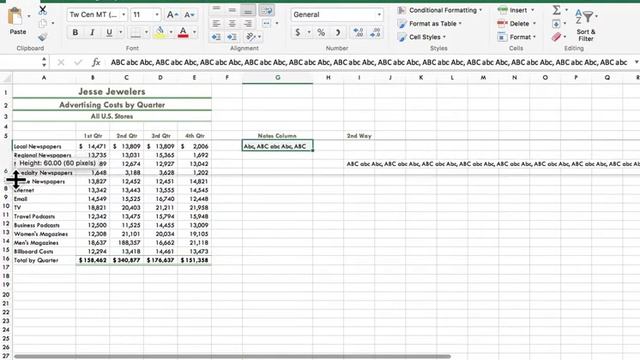
Task: Toggle Align Right for the cell
Action: coord(248,24)
